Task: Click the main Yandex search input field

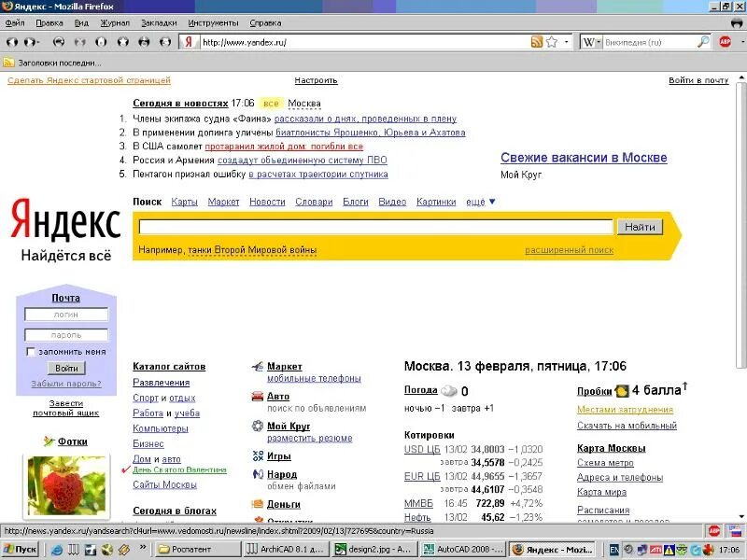Action: pos(375,227)
